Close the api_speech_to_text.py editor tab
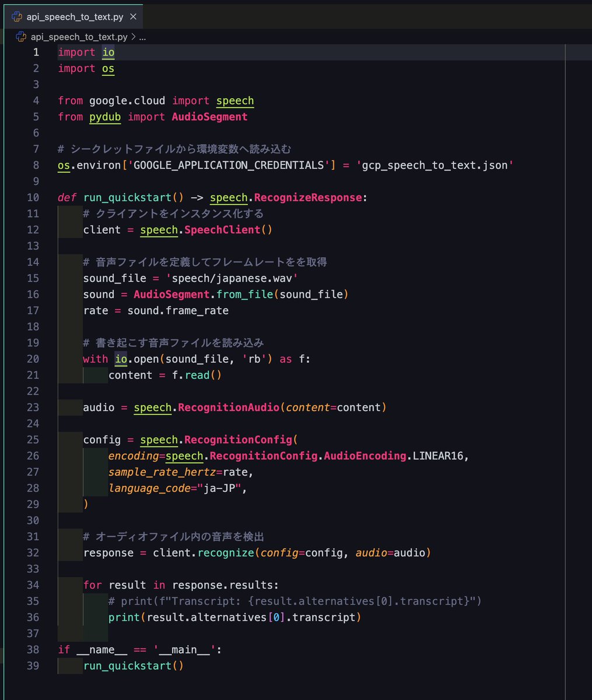 pos(132,17)
